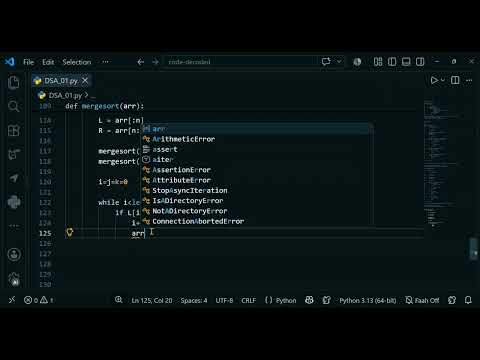Select the AttributeError suggestion

coord(257,180)
